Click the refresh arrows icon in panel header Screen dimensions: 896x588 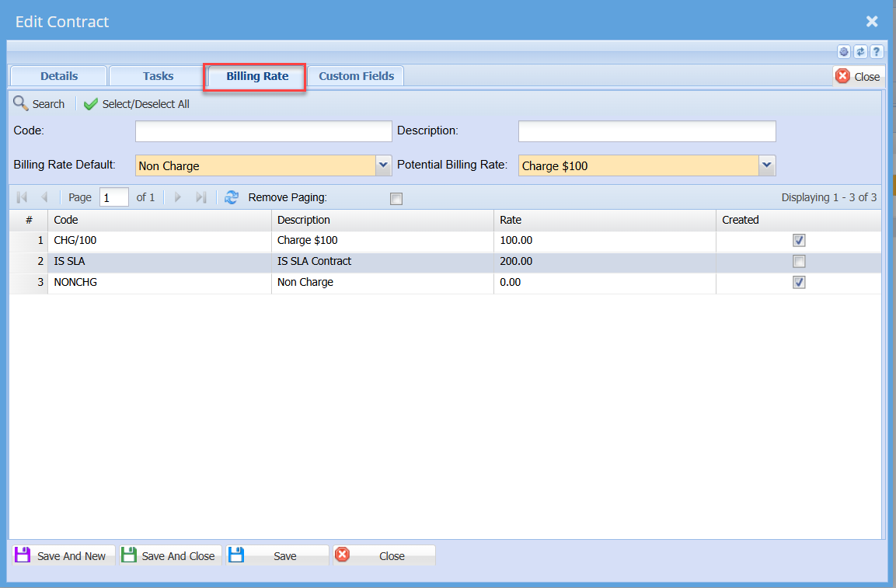(x=860, y=52)
